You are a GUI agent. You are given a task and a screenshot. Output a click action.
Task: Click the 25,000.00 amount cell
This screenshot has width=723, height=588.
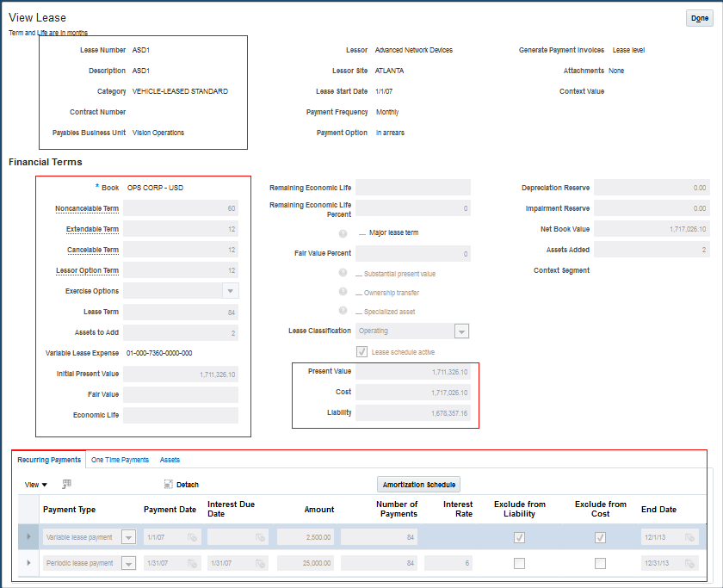point(306,563)
